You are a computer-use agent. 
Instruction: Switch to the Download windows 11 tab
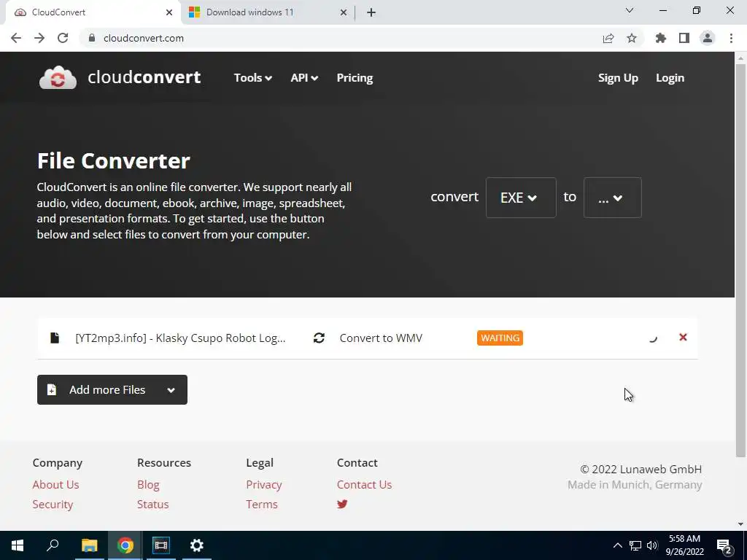click(268, 12)
